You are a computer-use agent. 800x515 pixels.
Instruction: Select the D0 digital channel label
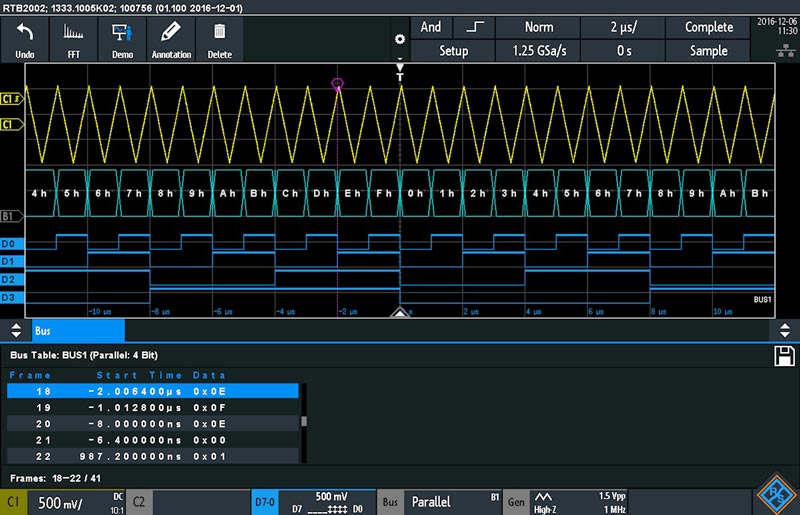(12, 244)
